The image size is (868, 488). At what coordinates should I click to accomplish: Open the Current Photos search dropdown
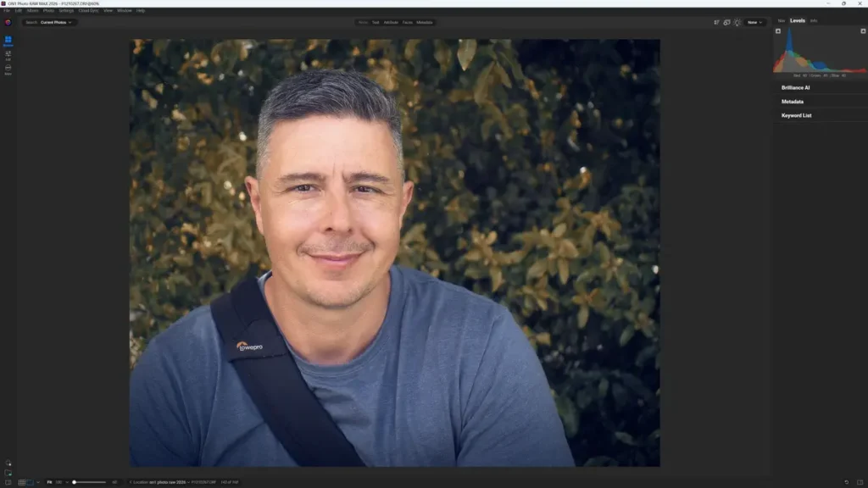click(x=57, y=22)
